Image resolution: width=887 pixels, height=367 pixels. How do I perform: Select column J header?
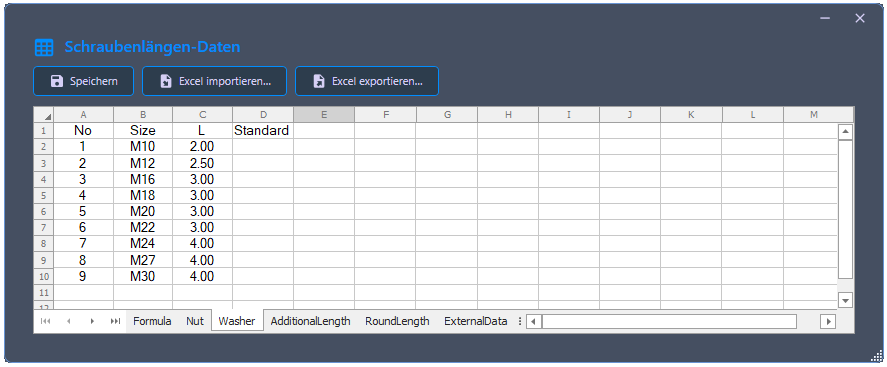(x=630, y=115)
